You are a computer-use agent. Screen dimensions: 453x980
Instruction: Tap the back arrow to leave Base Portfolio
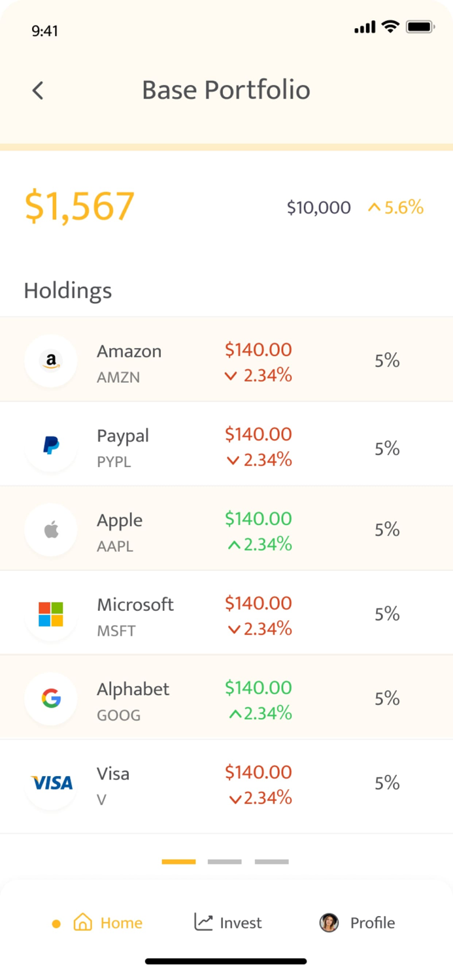point(37,90)
